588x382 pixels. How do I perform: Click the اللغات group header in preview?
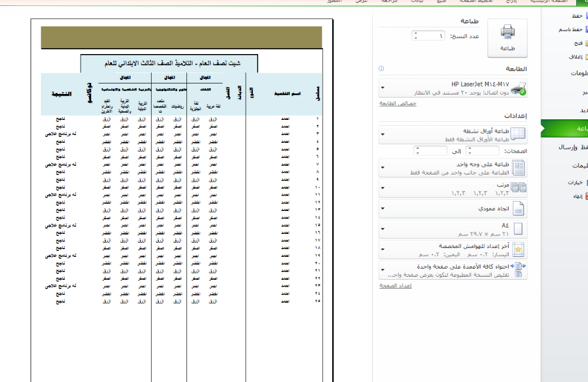tap(205, 89)
